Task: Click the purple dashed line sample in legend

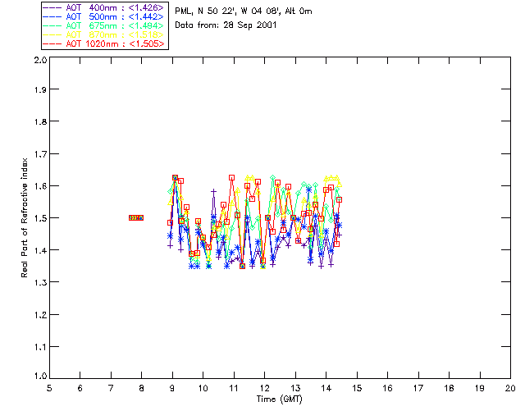Action: pyautogui.click(x=52, y=7)
